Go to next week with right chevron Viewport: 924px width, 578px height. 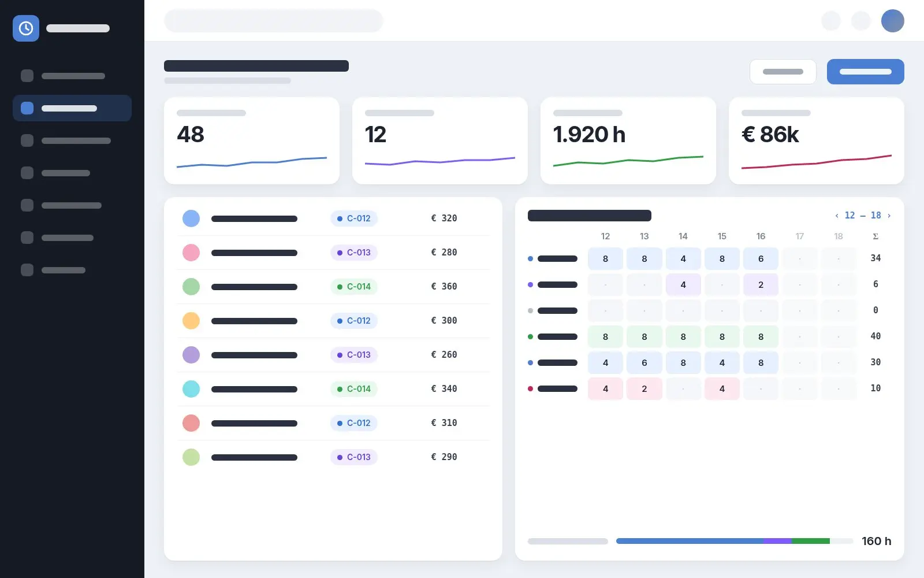889,216
